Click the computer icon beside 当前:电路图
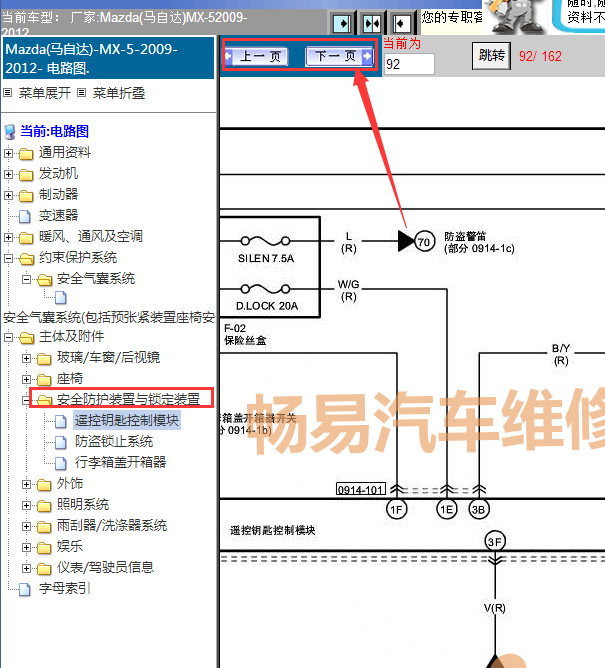This screenshot has width=605, height=668. coord(10,132)
